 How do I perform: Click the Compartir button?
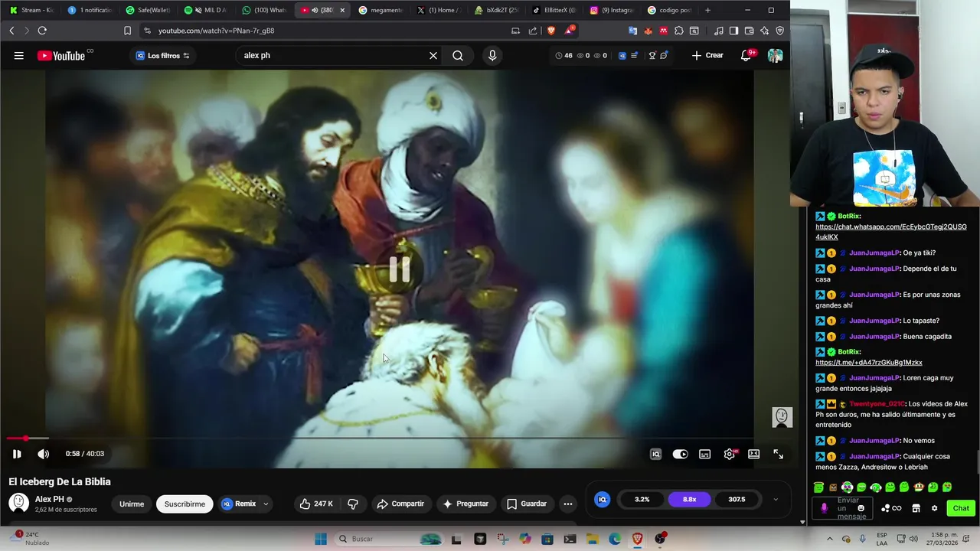click(400, 504)
